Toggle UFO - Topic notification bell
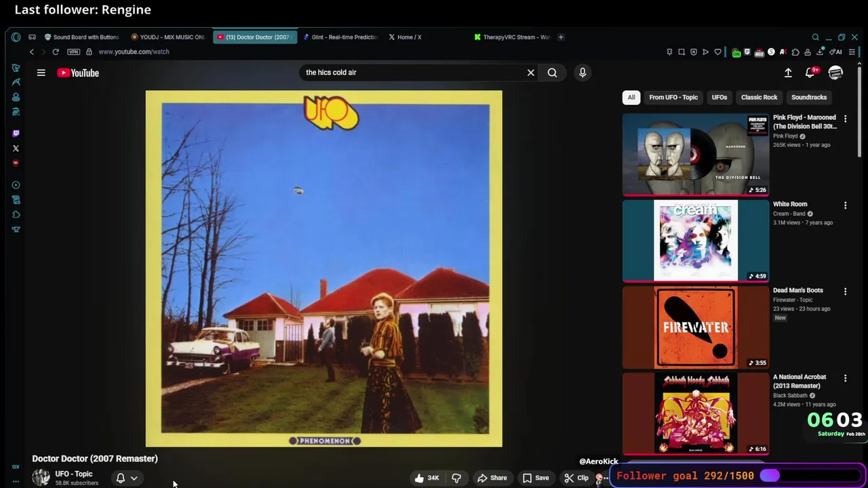 [x=121, y=478]
